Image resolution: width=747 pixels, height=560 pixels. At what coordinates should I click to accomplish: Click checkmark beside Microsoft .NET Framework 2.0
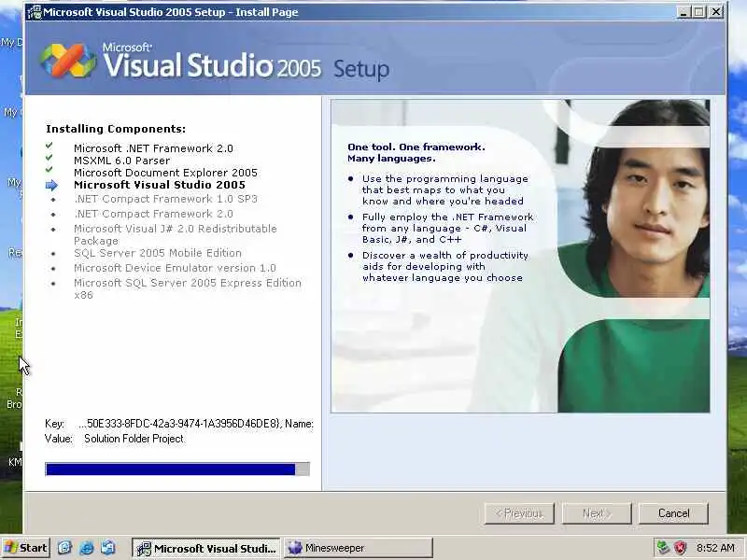(49, 146)
